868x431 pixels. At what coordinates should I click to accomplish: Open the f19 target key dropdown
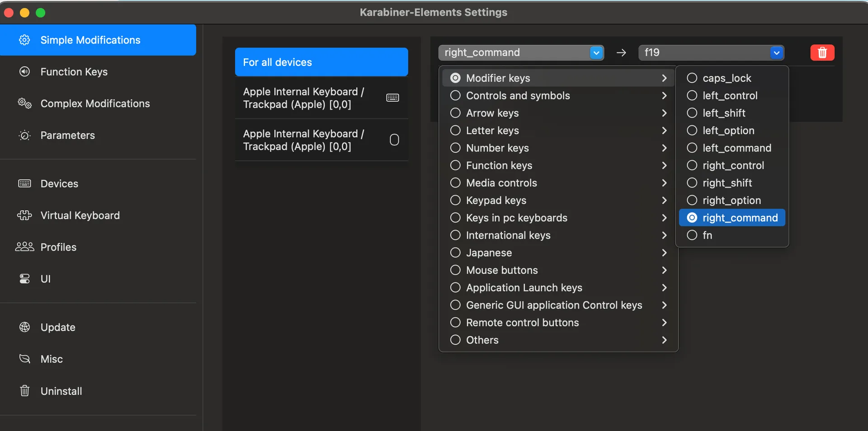coord(711,52)
